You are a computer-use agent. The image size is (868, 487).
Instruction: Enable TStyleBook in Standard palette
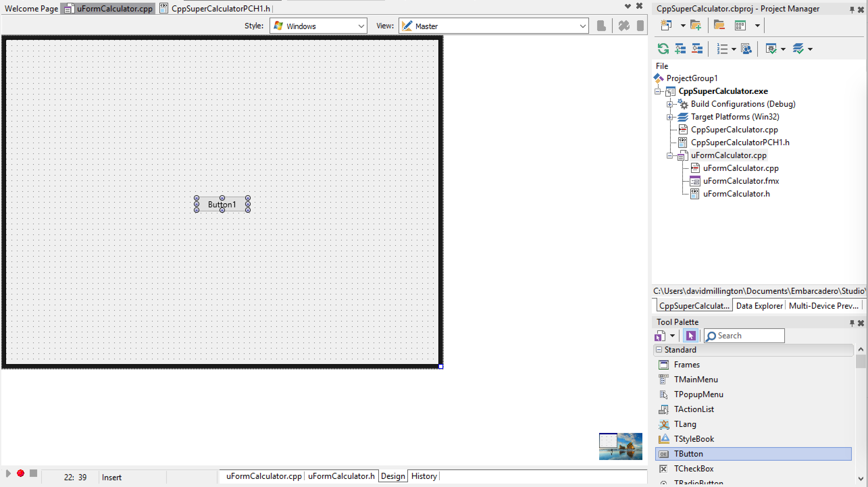tap(694, 439)
